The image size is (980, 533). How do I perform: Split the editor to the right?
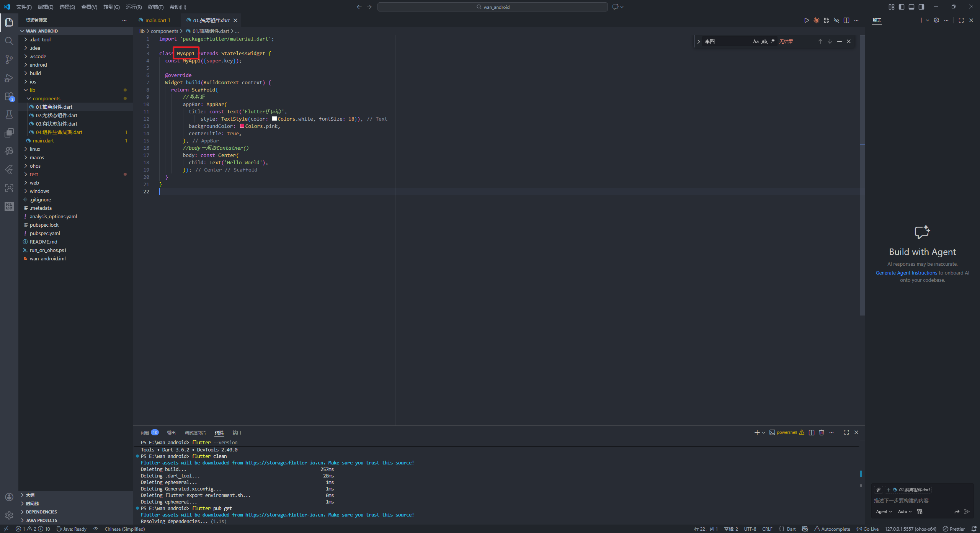click(x=846, y=20)
